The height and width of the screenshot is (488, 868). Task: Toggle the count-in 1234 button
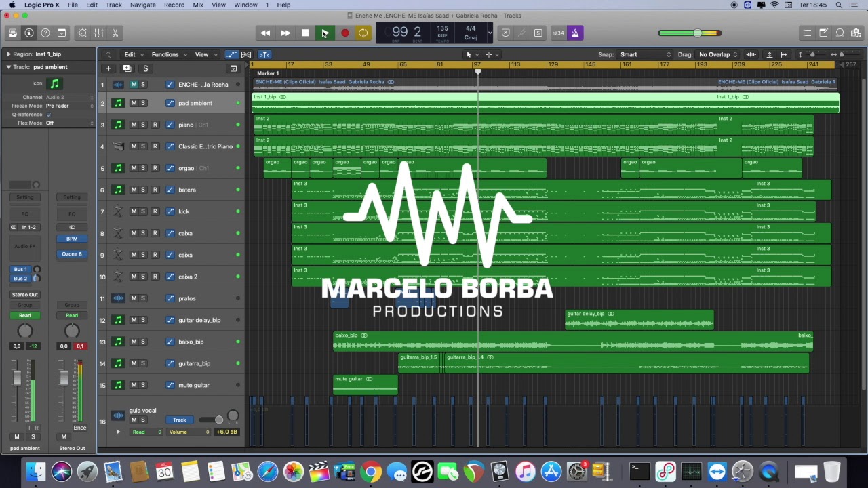(x=558, y=33)
